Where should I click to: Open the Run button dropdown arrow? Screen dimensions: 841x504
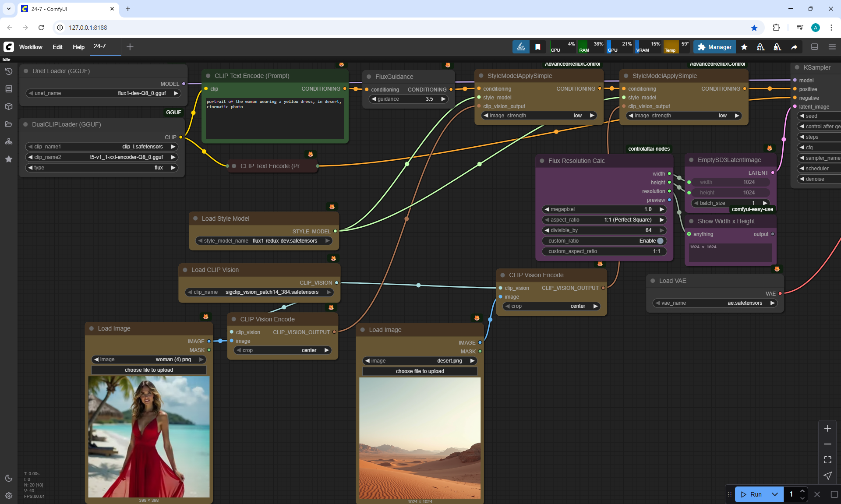pos(775,494)
